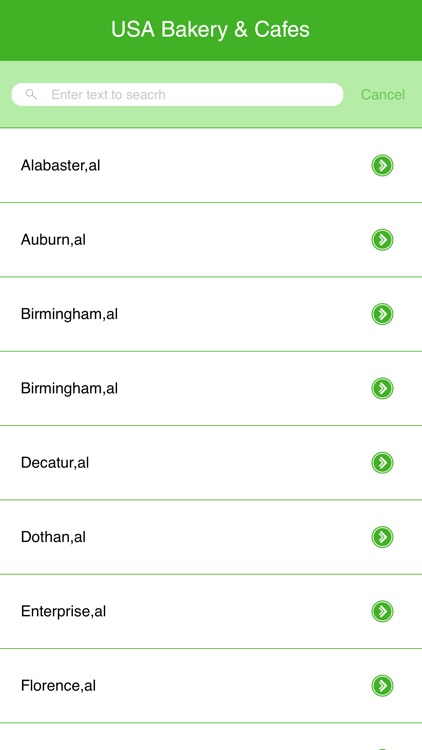Focus the 'Enter text to seacrh' field
The width and height of the screenshot is (422, 750).
(x=178, y=94)
